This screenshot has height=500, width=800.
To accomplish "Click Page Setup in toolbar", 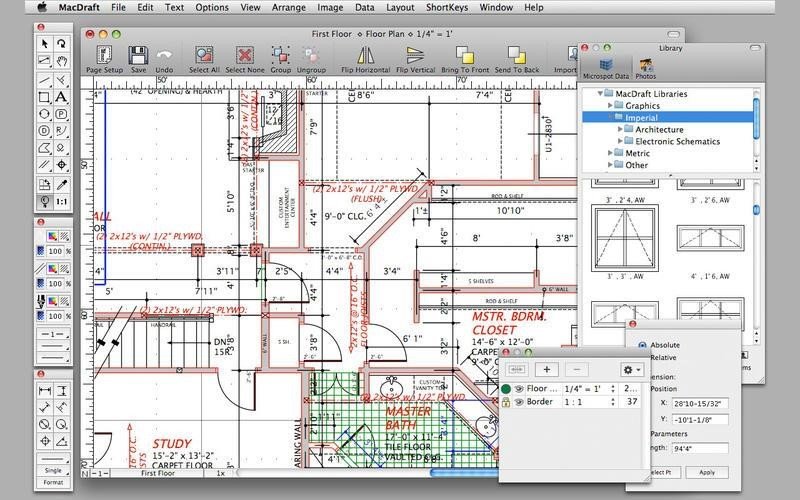I will 104,60.
